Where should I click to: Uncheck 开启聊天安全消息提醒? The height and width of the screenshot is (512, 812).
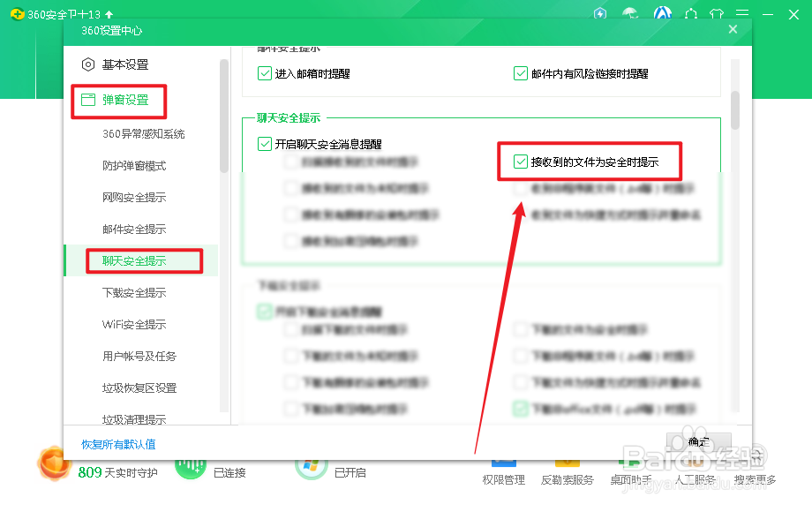coord(265,144)
